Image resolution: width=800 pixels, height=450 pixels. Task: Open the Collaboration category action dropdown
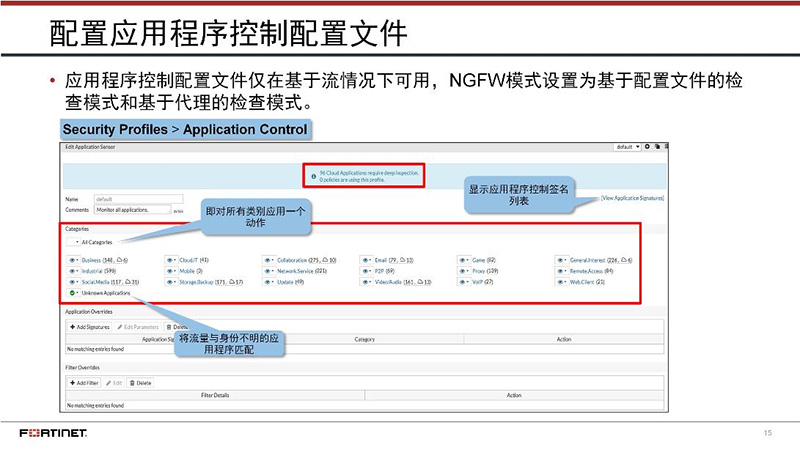269,260
